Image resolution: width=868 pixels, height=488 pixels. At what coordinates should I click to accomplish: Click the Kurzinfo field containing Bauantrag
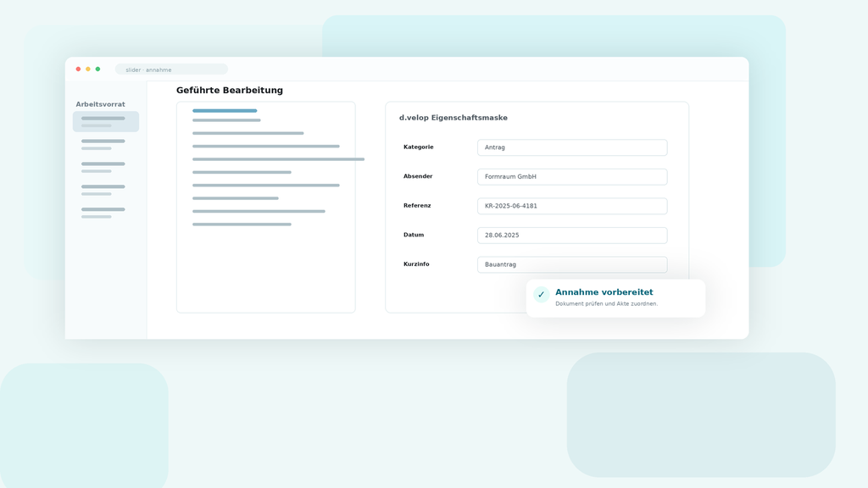572,264
